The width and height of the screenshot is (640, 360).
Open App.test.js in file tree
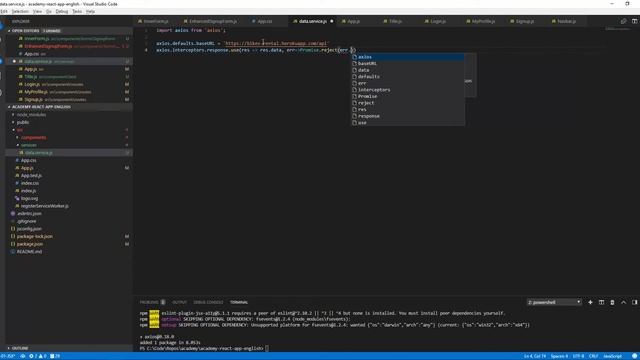click(31, 176)
